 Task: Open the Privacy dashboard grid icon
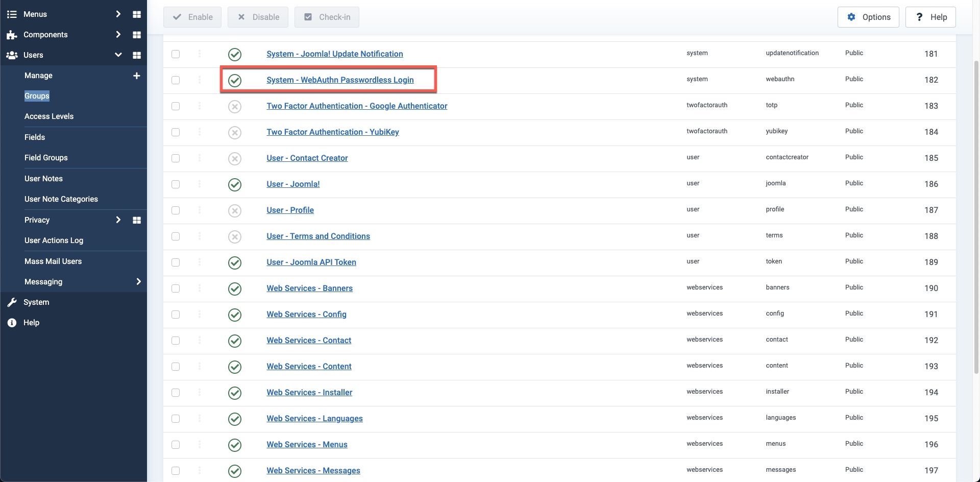pyautogui.click(x=136, y=220)
